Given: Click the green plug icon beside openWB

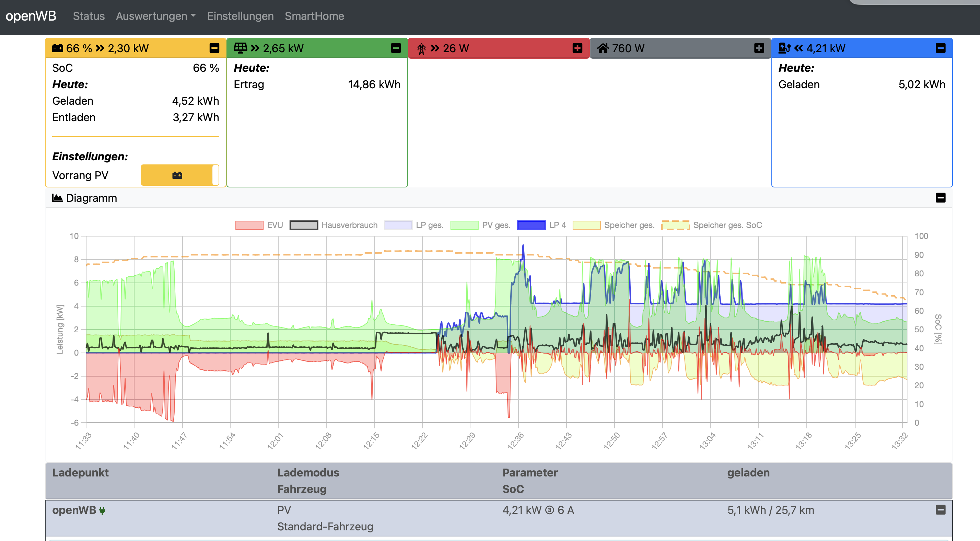Looking at the screenshot, I should pos(102,510).
